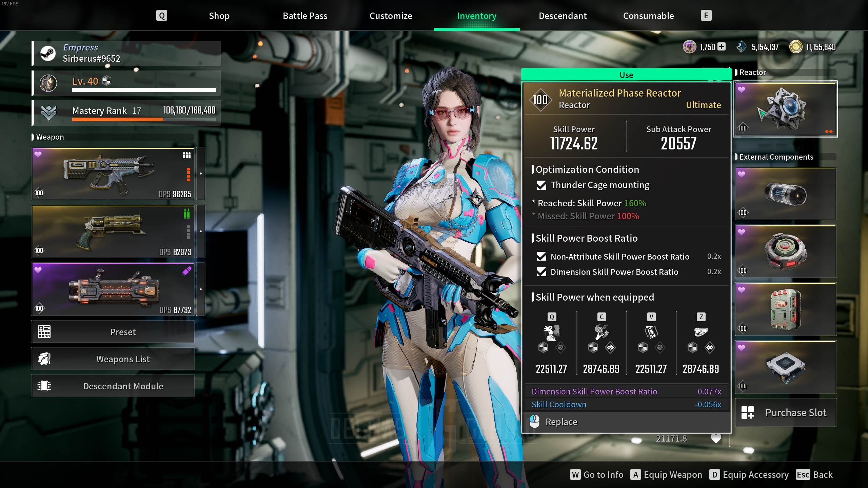The width and height of the screenshot is (868, 488).
Task: Expand the Optimization Condition section
Action: [x=587, y=169]
